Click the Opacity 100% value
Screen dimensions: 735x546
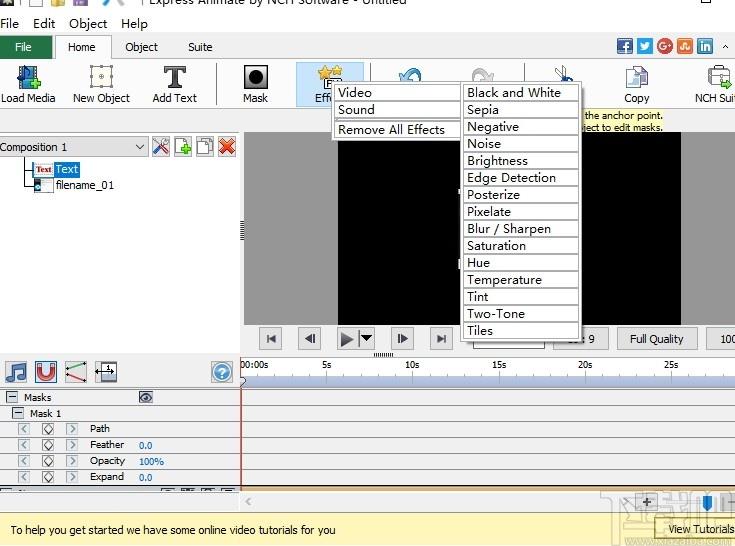[x=151, y=462]
